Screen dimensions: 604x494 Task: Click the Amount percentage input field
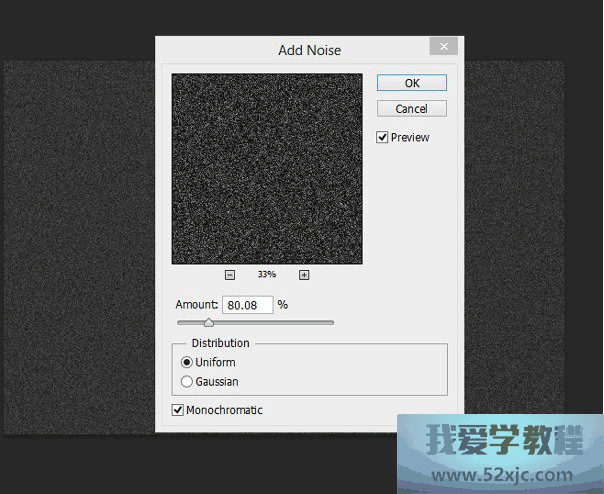coord(247,304)
